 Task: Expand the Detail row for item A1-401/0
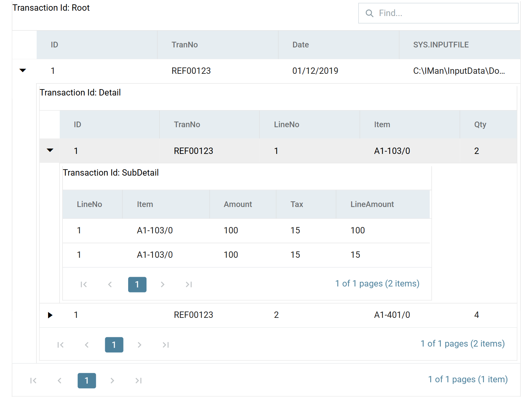point(50,315)
